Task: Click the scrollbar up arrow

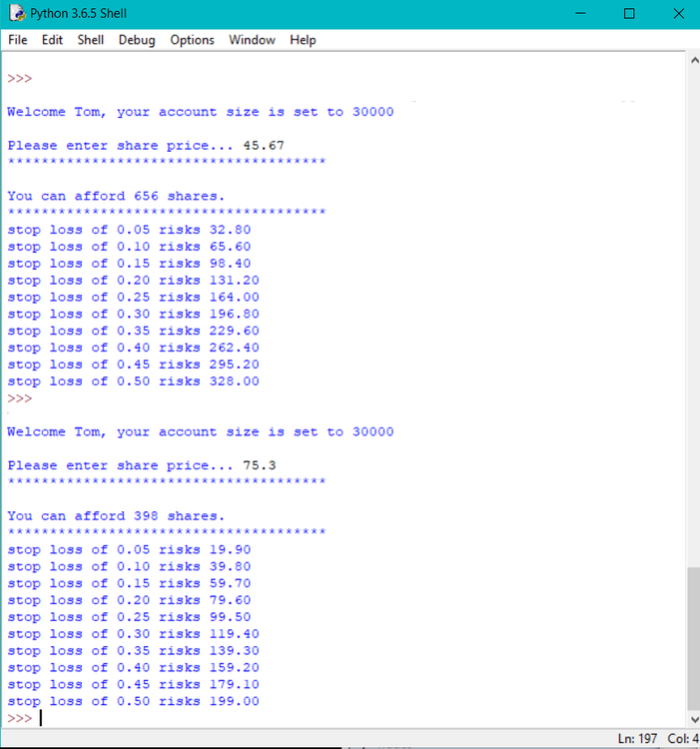Action: coord(694,61)
